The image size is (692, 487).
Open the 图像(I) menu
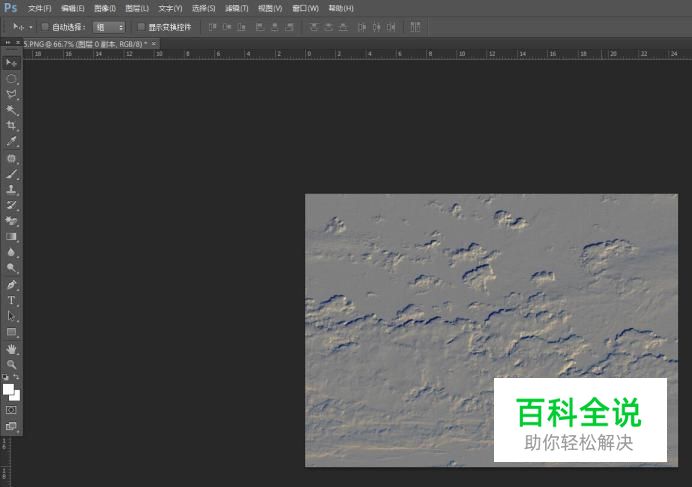point(104,8)
